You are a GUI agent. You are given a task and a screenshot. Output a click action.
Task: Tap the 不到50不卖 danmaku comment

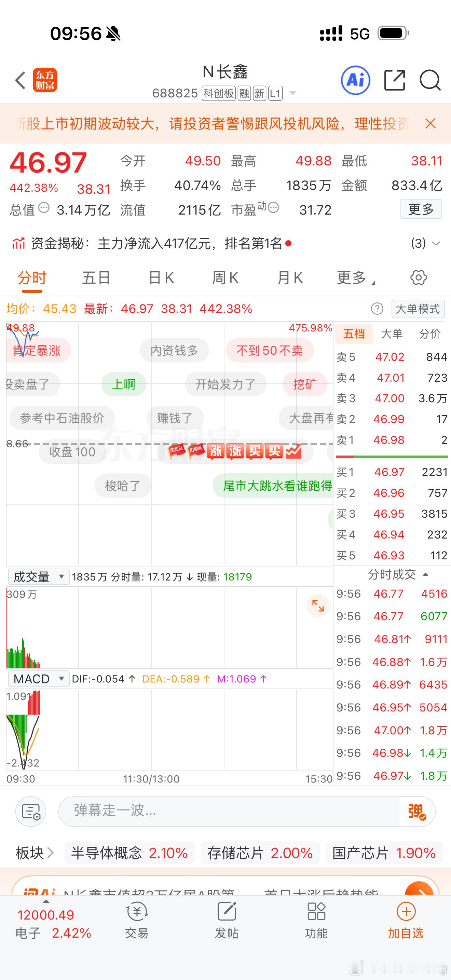270,350
